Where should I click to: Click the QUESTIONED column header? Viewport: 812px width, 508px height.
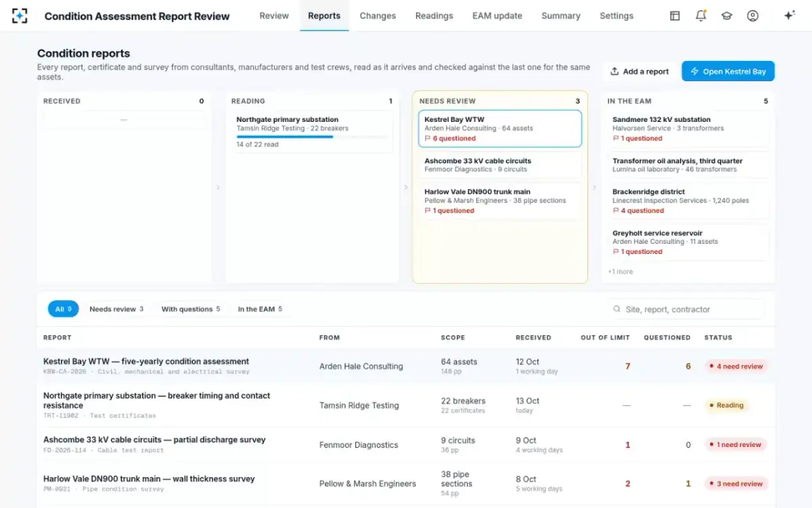(x=667, y=337)
